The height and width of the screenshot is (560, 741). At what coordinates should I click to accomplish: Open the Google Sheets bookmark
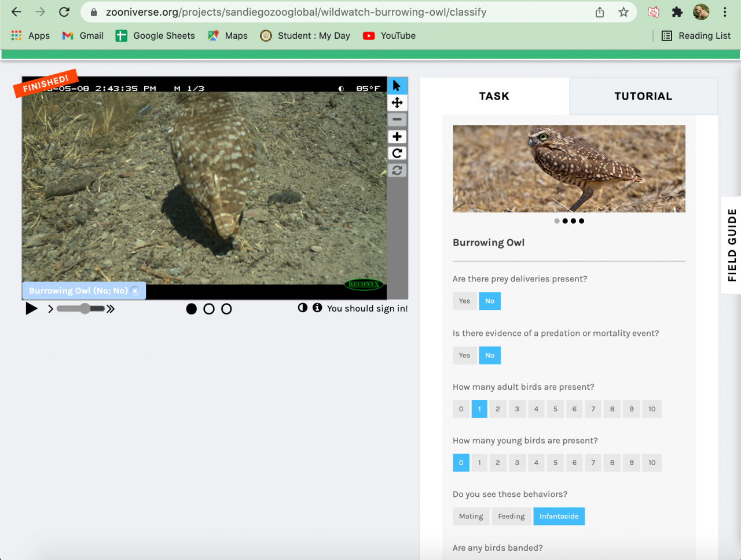click(155, 36)
